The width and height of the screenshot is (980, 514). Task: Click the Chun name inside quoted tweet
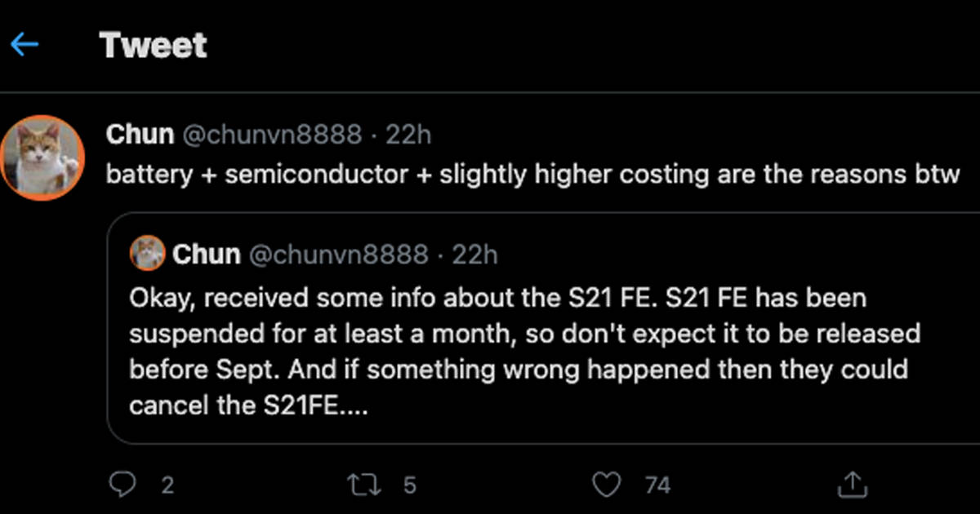(x=206, y=255)
